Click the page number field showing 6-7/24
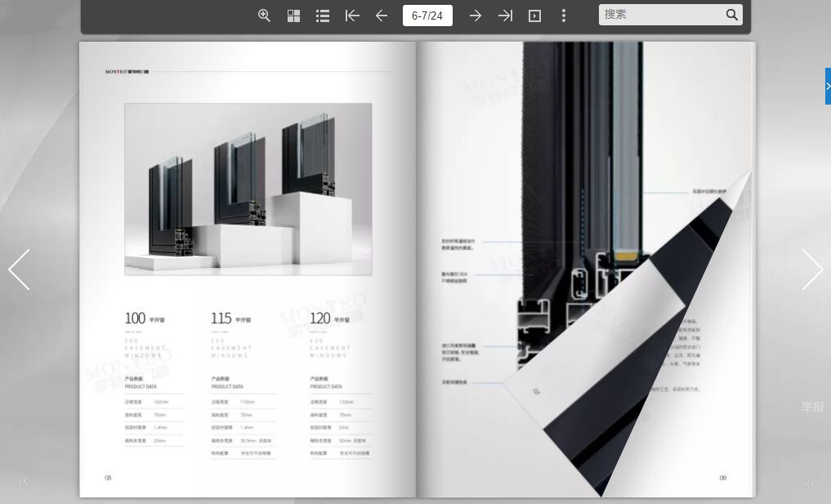The width and height of the screenshot is (831, 504). click(x=427, y=16)
